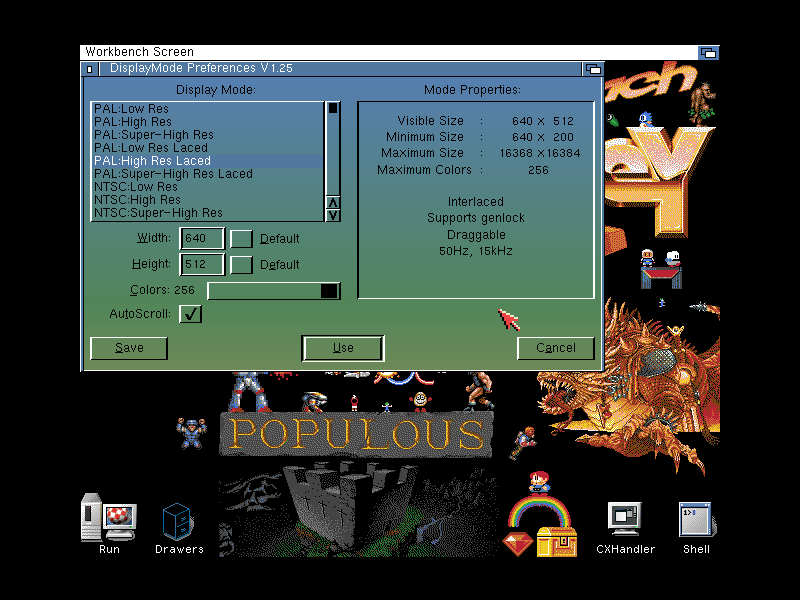
Task: Close the DisplayMode Preferences window
Action: coord(90,69)
